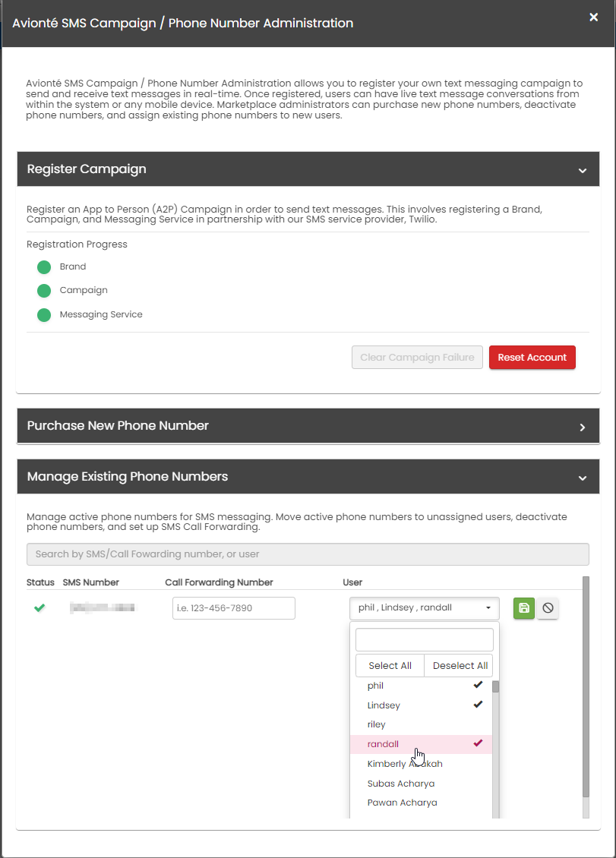Click the deactivate phone number icon

click(x=548, y=608)
